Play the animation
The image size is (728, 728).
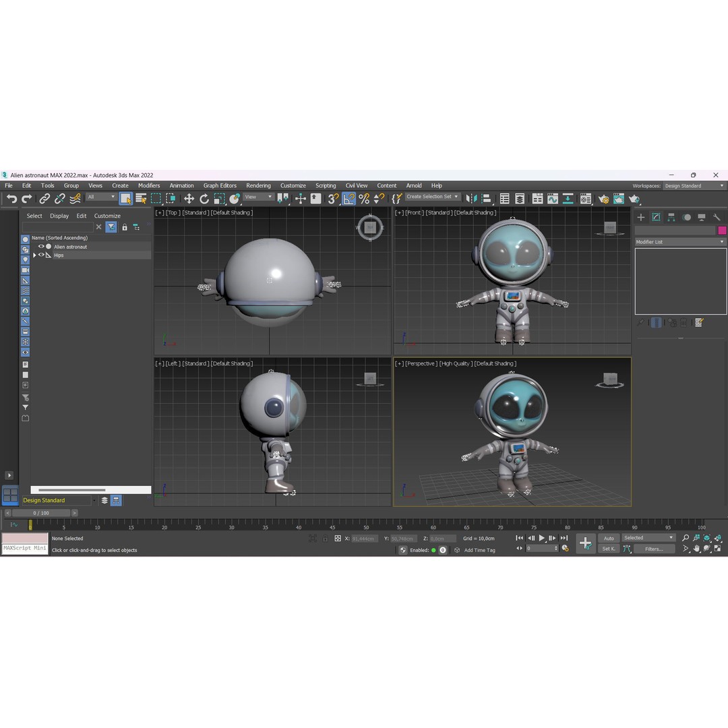(542, 538)
